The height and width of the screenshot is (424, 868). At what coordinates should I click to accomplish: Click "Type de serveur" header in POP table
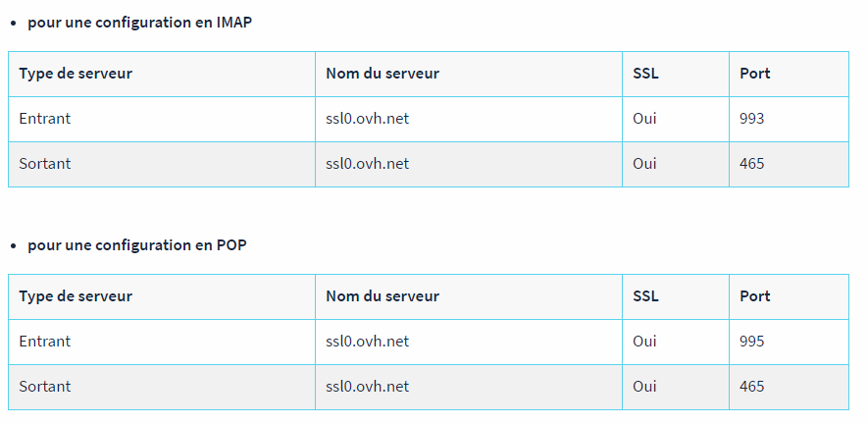[x=76, y=296]
